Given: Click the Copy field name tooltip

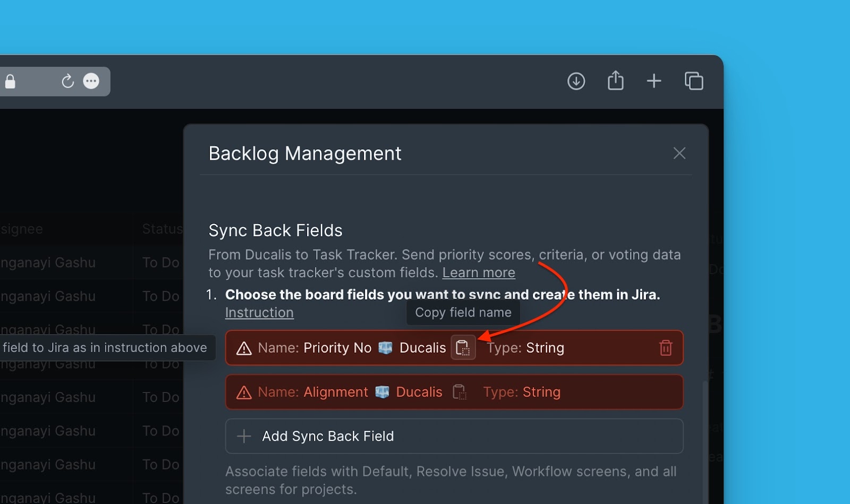Looking at the screenshot, I should pos(463,313).
